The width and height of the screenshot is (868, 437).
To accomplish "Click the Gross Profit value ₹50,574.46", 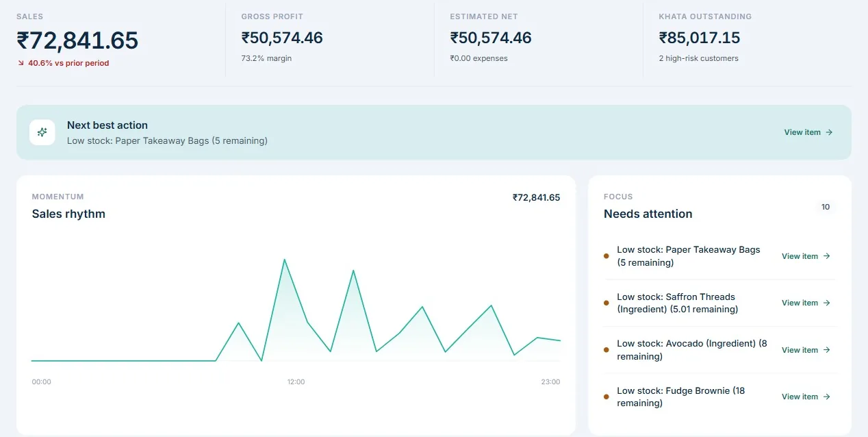I will 282,38.
